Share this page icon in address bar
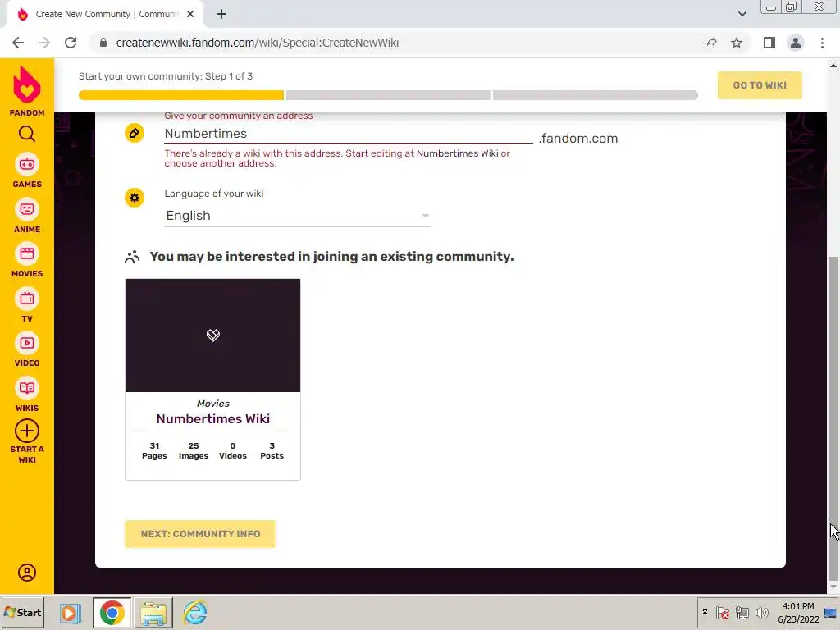Screen dimensions: 840x630 pos(710,43)
